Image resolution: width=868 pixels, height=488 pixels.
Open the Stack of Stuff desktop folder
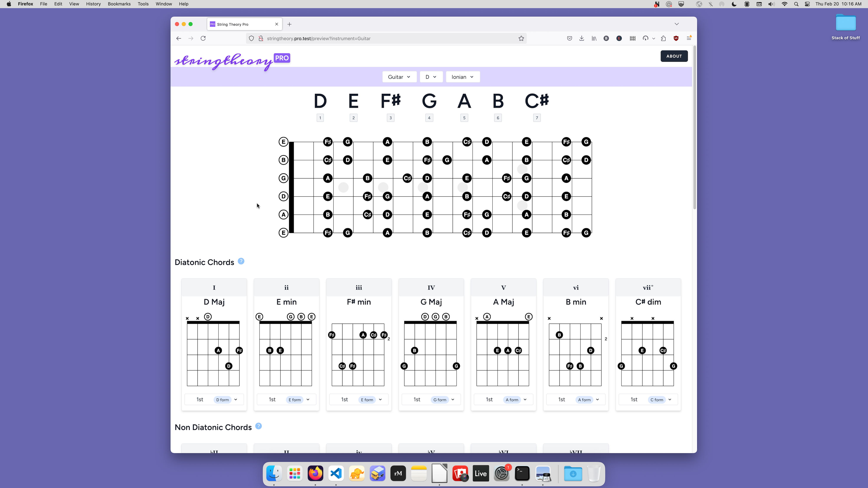click(845, 27)
